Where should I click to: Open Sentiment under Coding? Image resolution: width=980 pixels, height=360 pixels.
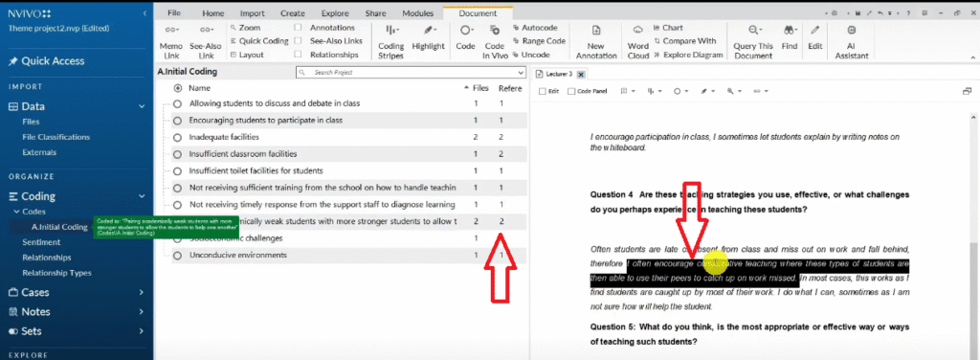point(41,242)
